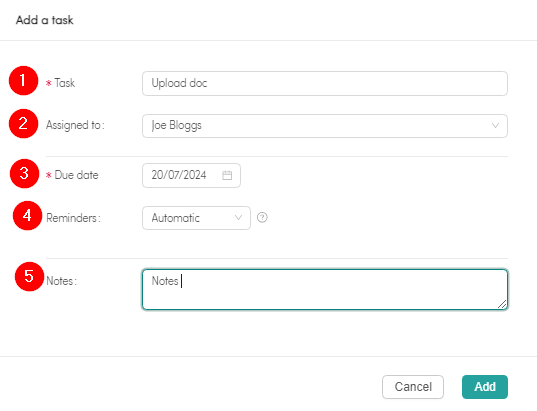Viewport: 537px width, 411px height.
Task: Click the Reminders help question mark icon
Action: (x=262, y=217)
